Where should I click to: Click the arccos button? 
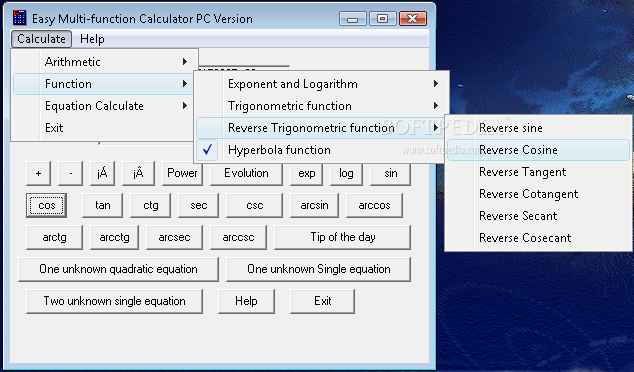point(374,205)
